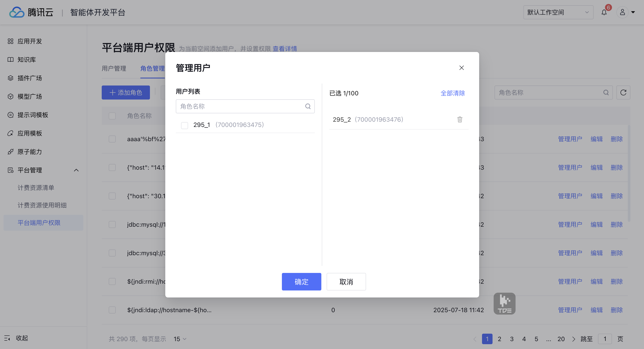
Task: Check the ${jndi:ldap://hostname row checkbox
Action: [x=112, y=310]
